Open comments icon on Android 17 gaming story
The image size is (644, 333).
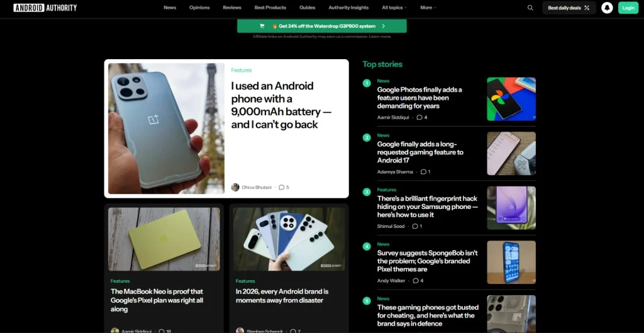423,172
